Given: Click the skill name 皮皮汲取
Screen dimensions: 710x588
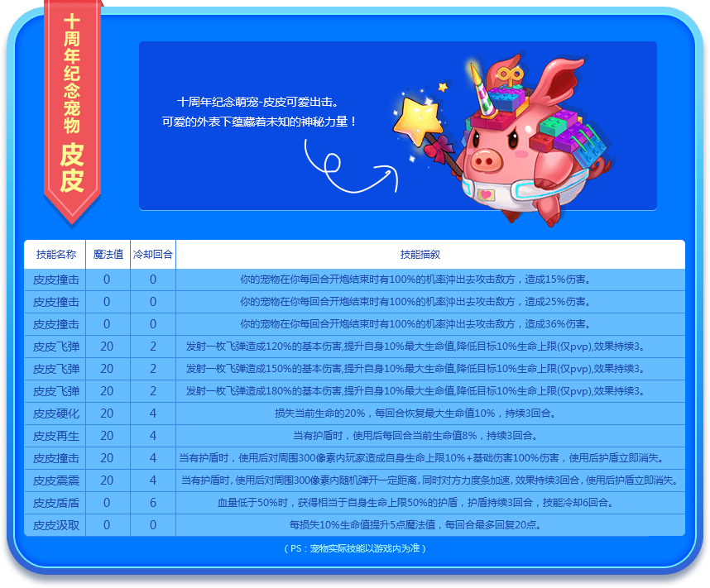Looking at the screenshot, I should tap(56, 525).
